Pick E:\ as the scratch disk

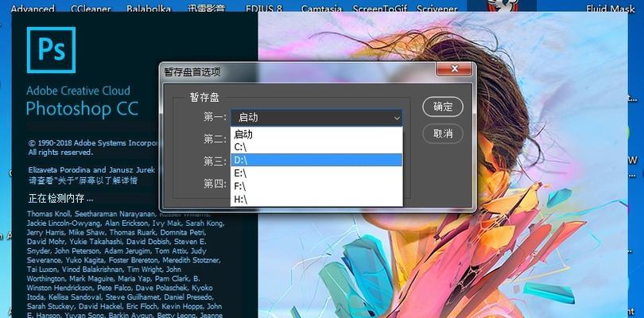[316, 173]
